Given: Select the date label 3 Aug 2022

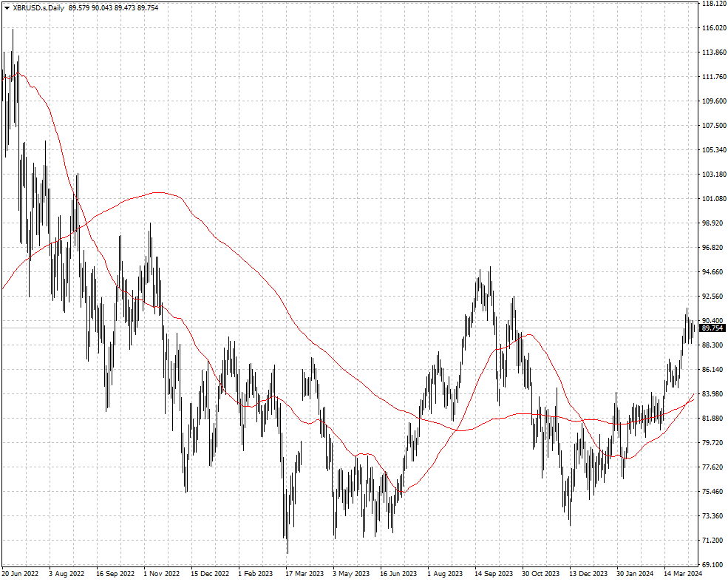Looking at the screenshot, I should [67, 573].
